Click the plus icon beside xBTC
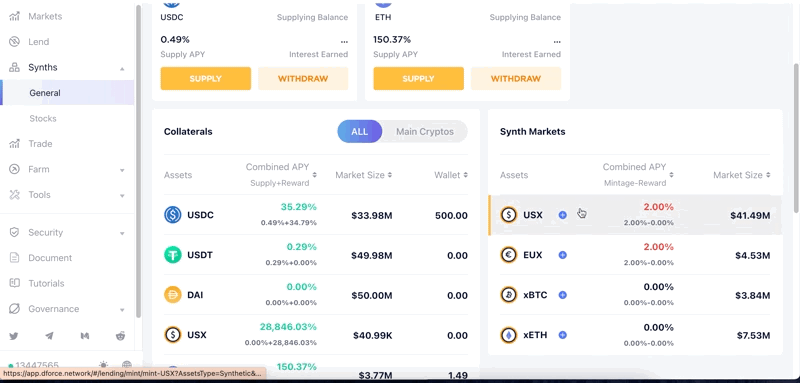 pyautogui.click(x=563, y=295)
